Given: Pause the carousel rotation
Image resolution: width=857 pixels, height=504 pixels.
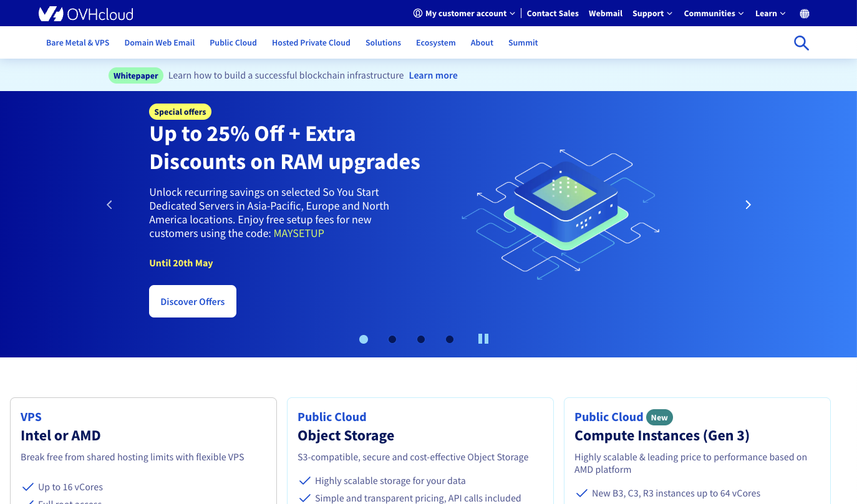Looking at the screenshot, I should coord(483,339).
